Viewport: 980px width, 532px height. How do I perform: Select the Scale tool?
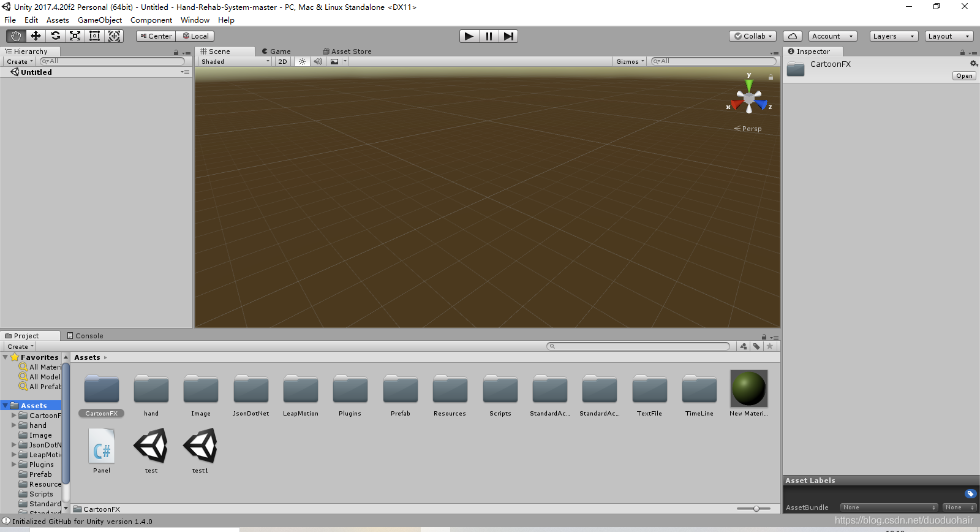75,36
